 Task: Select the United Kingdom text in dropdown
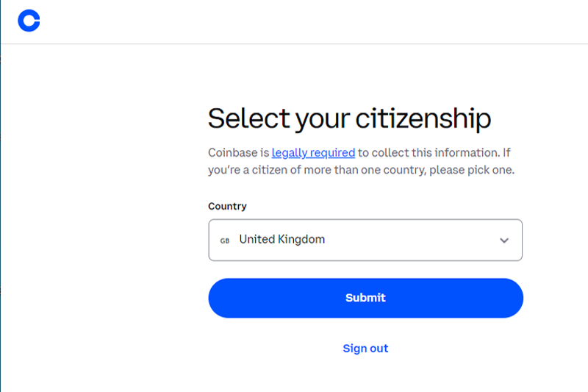tap(282, 239)
